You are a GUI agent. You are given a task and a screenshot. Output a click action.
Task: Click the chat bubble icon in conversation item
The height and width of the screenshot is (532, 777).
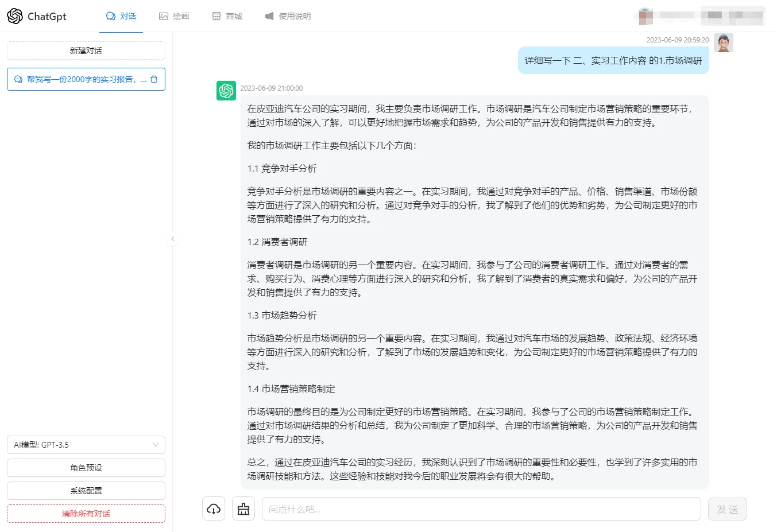coord(18,79)
